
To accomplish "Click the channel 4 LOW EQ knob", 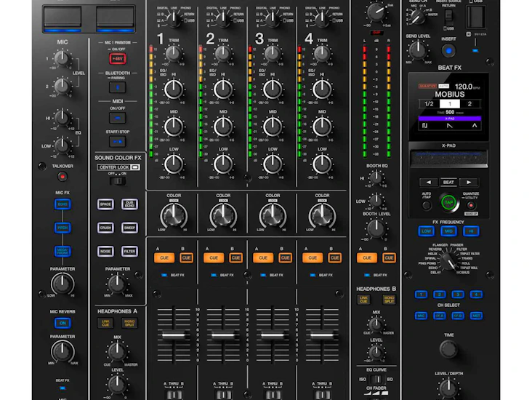I will (322, 164).
